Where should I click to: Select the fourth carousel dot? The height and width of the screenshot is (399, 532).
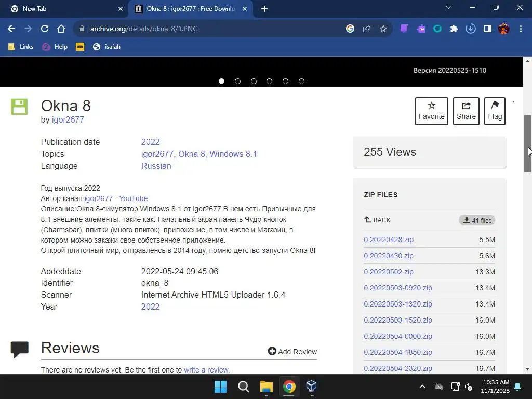click(270, 82)
